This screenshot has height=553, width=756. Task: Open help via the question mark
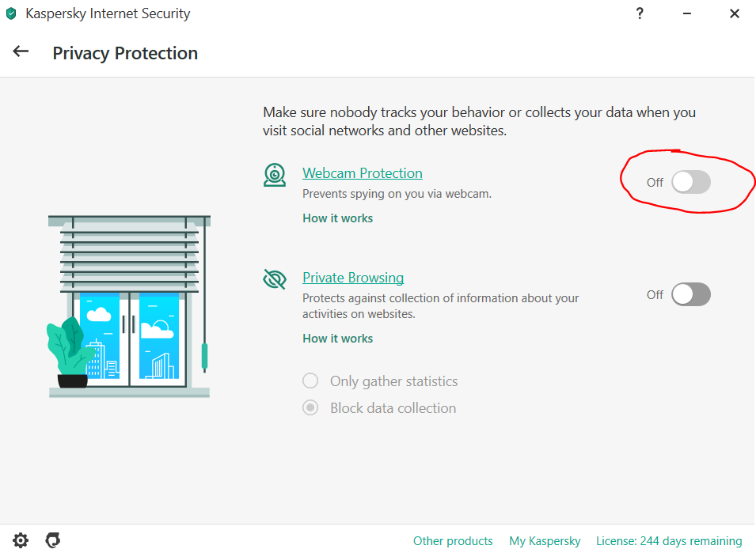click(640, 13)
